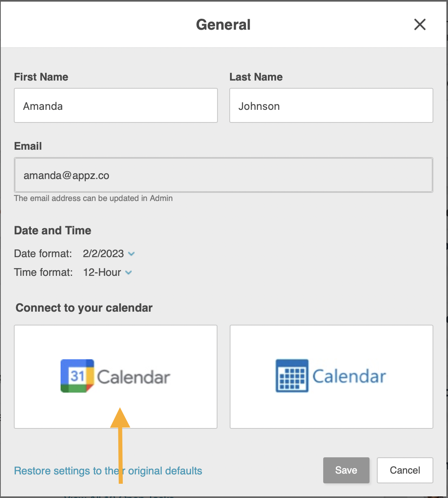
Task: Click the email Admin update note
Action: 93,198
